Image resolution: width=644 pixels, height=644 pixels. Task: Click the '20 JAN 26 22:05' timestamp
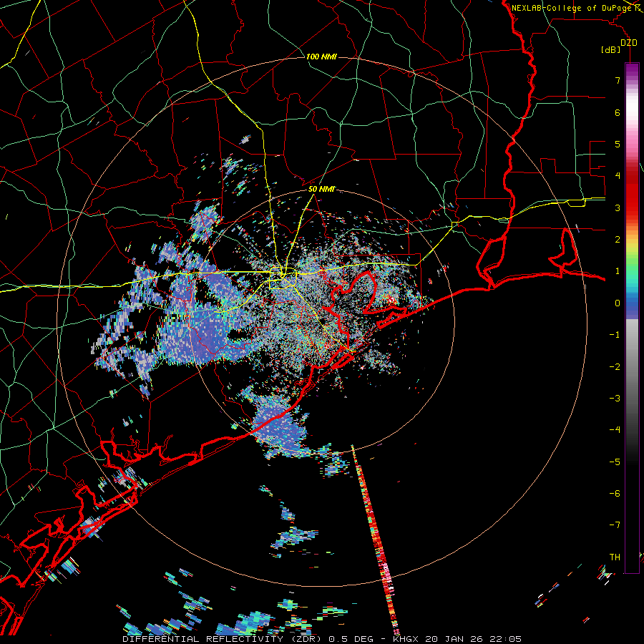pos(475,639)
